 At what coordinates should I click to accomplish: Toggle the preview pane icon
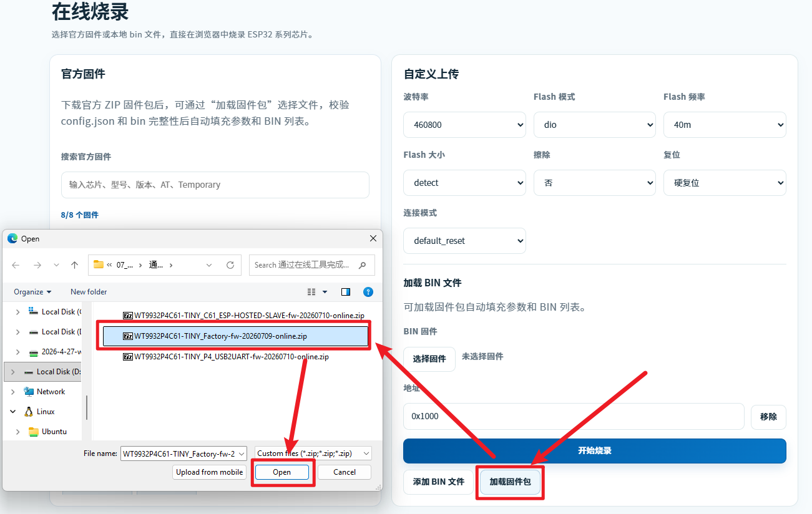[346, 292]
